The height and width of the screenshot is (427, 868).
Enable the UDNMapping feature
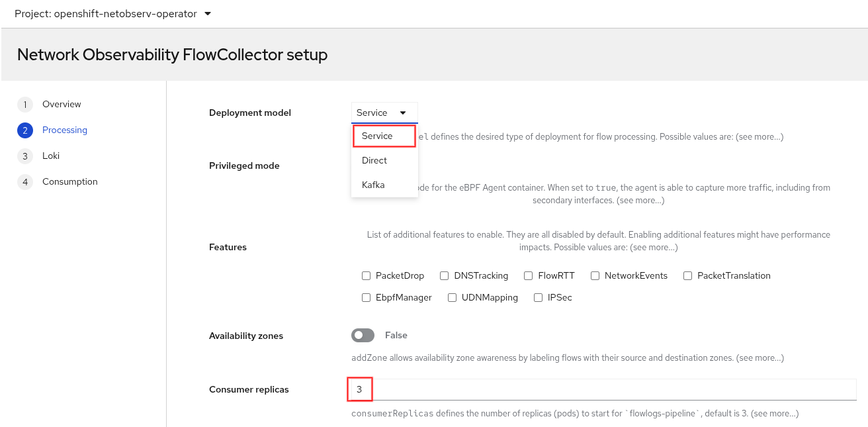(452, 297)
